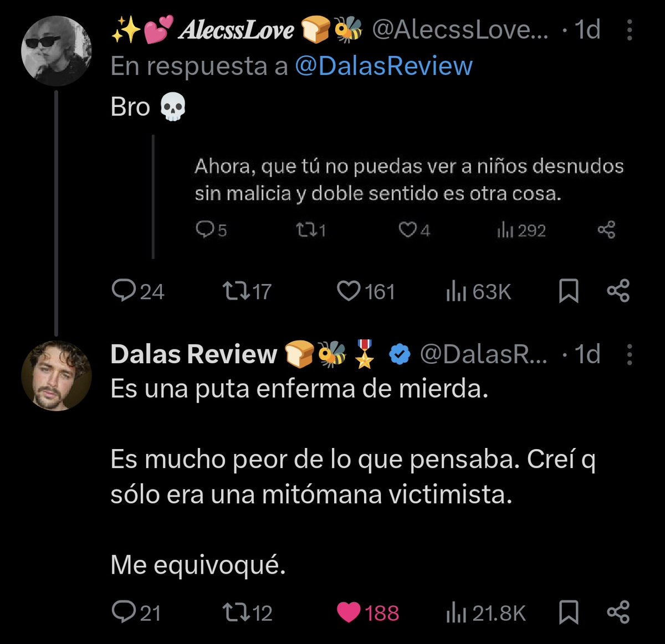This screenshot has width=665, height=644.
Task: Open the Dalas Review display name
Action: [x=193, y=354]
